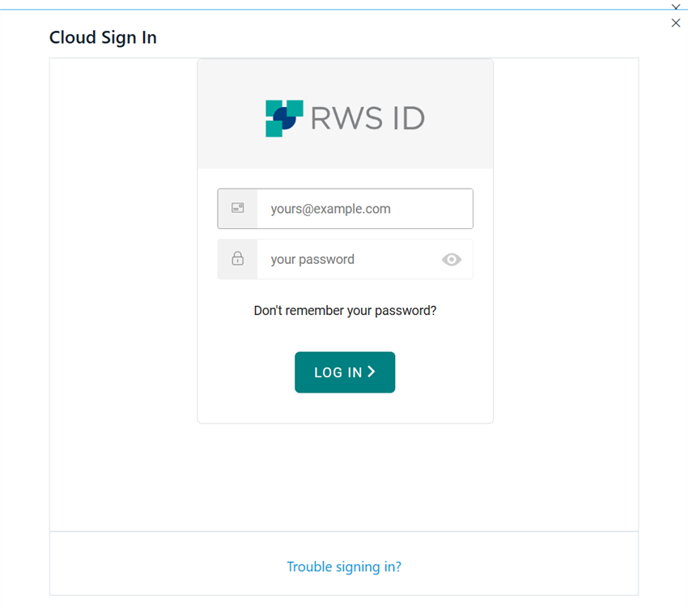Click the Cloud Sign In heading
Screen dimensions: 688x616
[103, 38]
